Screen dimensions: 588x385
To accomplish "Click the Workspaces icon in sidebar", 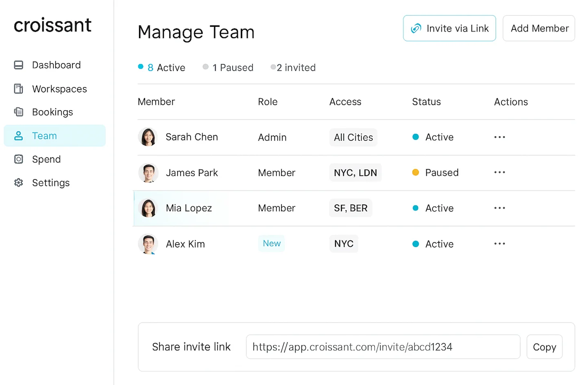I will coord(18,89).
